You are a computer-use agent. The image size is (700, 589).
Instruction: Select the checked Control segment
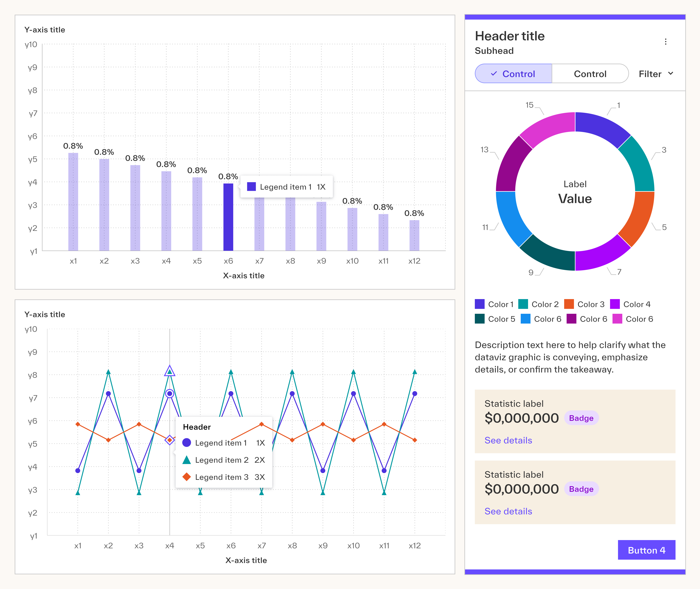coord(513,73)
